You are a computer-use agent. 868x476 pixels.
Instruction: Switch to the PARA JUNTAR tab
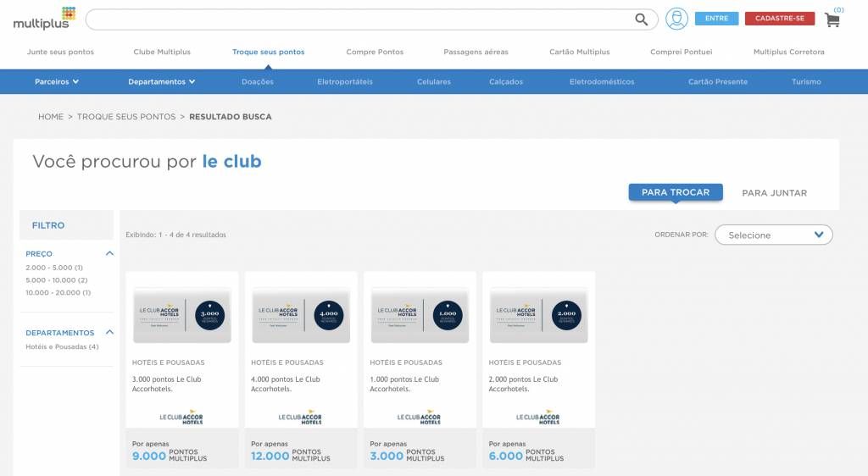774,193
